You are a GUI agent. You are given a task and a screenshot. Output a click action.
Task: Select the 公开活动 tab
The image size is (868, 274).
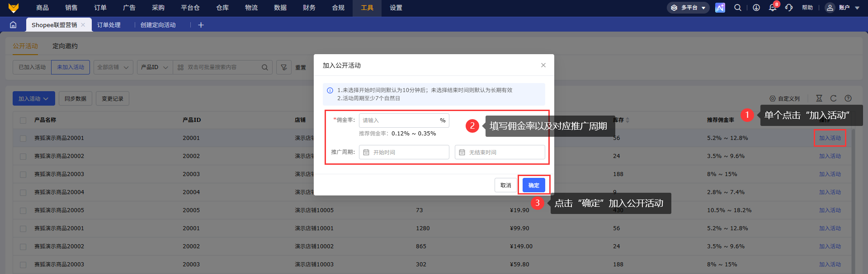click(25, 46)
